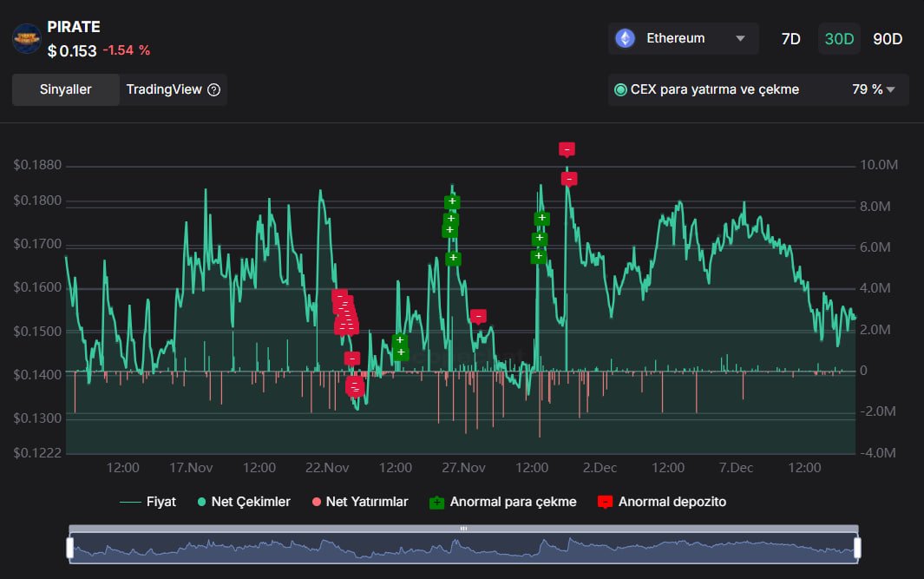
Task: Click the 8.0M volume axis label
Action: pyautogui.click(x=875, y=207)
